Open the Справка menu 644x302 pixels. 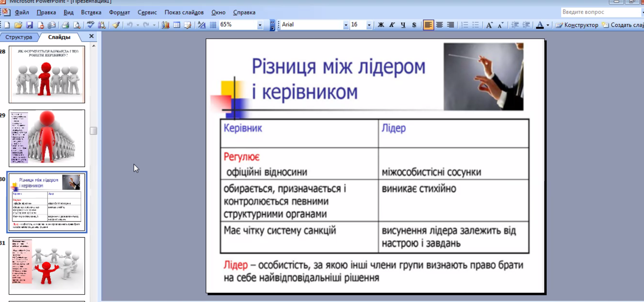tap(244, 12)
